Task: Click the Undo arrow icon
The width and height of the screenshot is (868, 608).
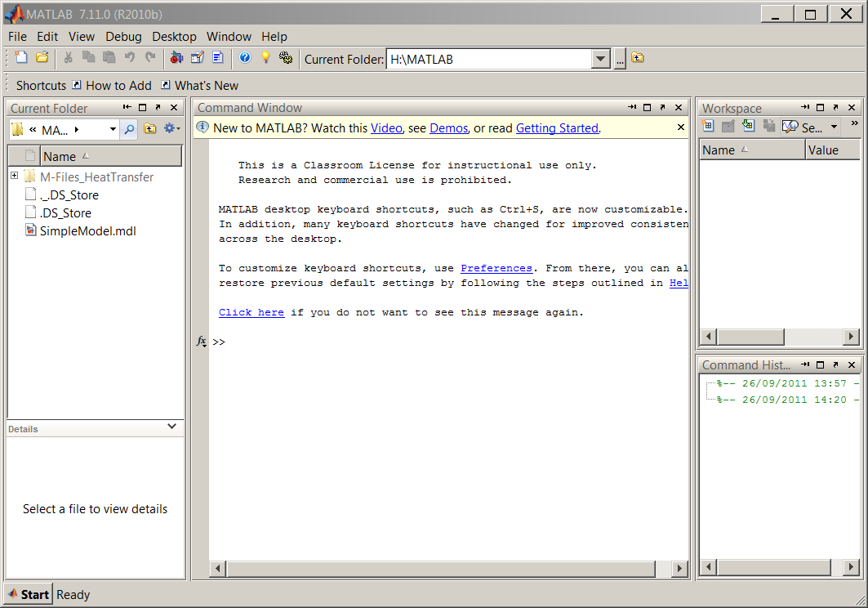Action: [x=130, y=58]
